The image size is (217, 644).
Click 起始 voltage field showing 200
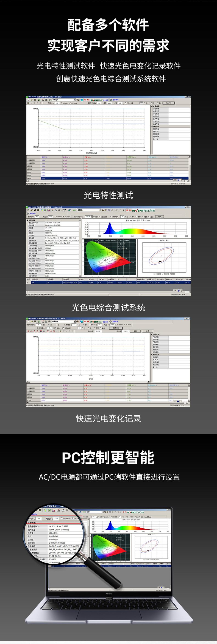[x=99, y=103]
